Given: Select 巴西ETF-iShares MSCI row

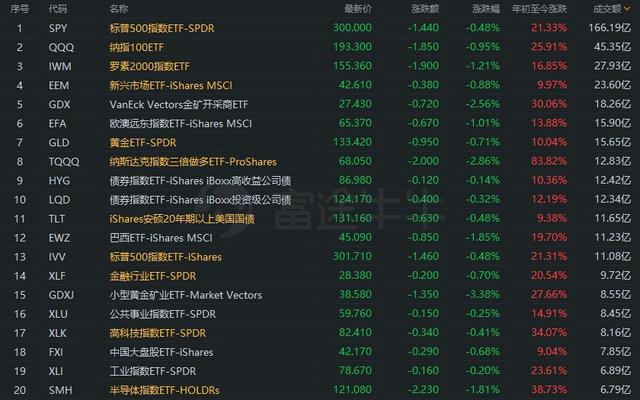Looking at the screenshot, I should click(164, 237).
